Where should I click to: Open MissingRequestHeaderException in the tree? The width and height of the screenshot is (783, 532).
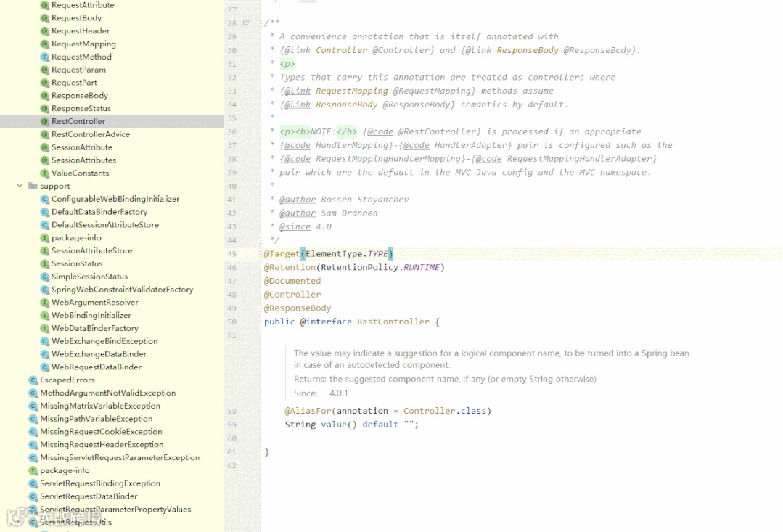click(102, 445)
